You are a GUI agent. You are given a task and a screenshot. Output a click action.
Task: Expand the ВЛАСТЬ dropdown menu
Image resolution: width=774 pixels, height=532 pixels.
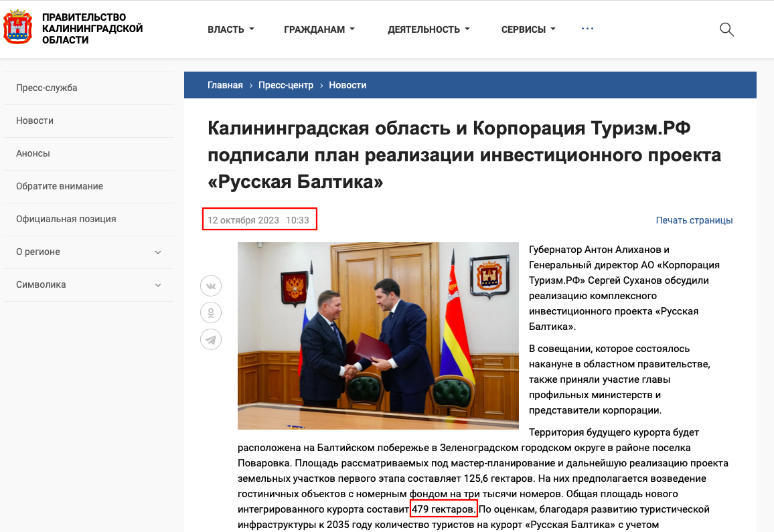pos(231,29)
